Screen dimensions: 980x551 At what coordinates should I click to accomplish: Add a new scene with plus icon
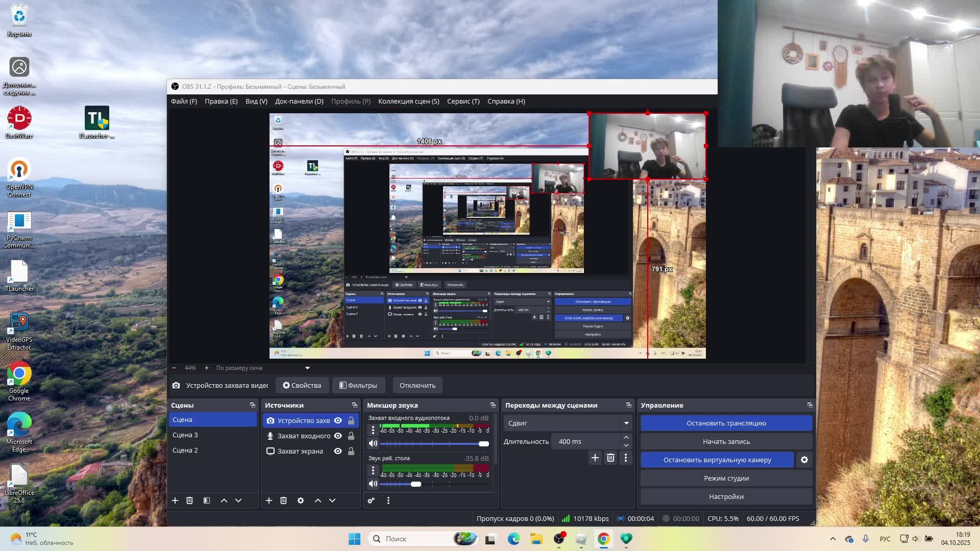click(175, 500)
